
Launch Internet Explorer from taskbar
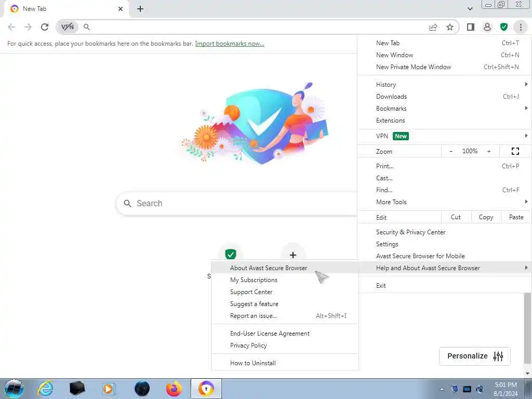pos(45,389)
